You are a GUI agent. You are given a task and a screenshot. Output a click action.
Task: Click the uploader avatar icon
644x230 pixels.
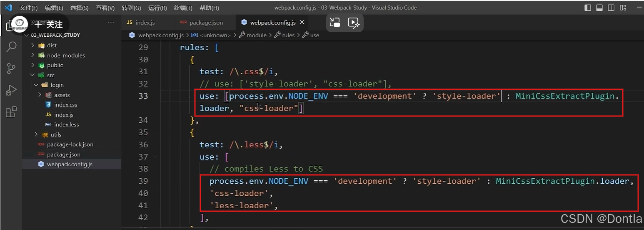20,24
